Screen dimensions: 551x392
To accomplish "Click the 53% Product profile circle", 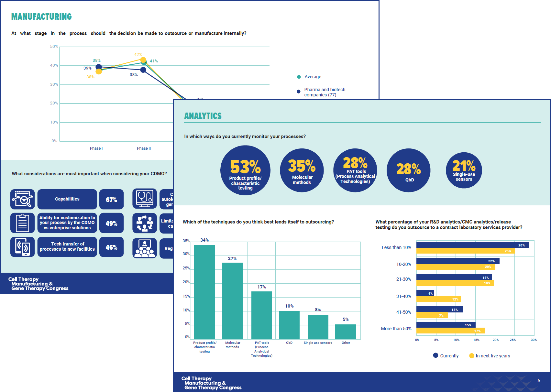I will click(245, 170).
